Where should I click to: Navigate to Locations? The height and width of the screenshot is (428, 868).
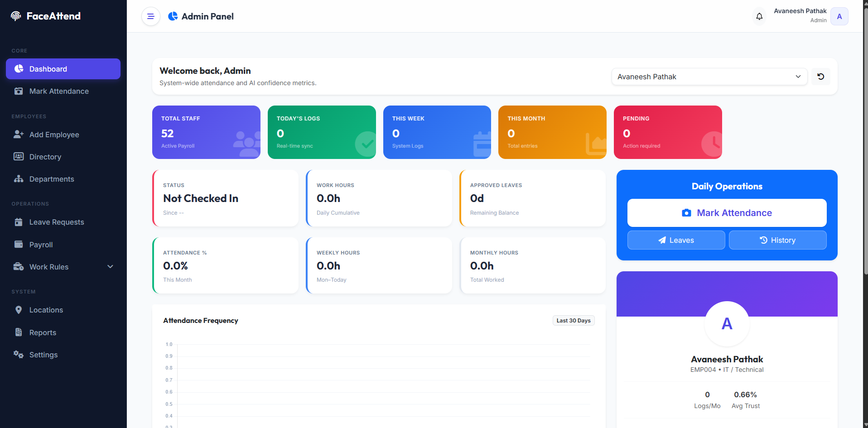pos(63,310)
